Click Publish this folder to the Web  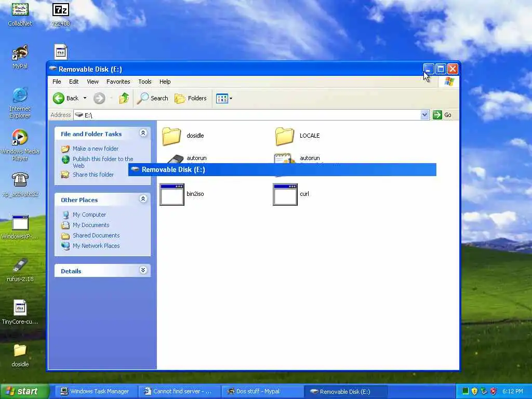103,162
